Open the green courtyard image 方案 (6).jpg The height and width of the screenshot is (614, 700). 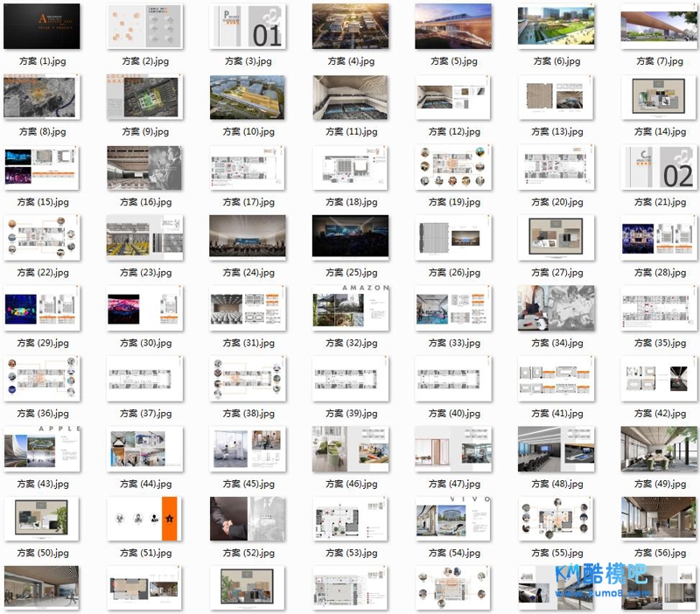[x=556, y=26]
